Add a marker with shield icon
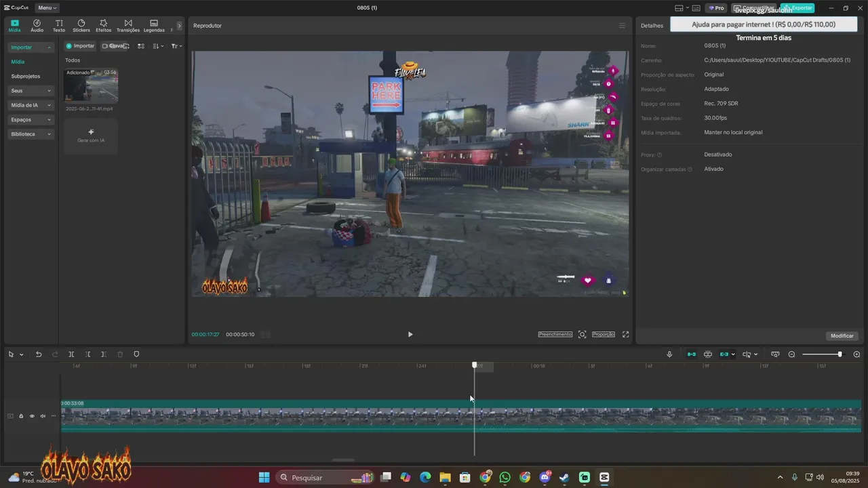 (x=136, y=354)
